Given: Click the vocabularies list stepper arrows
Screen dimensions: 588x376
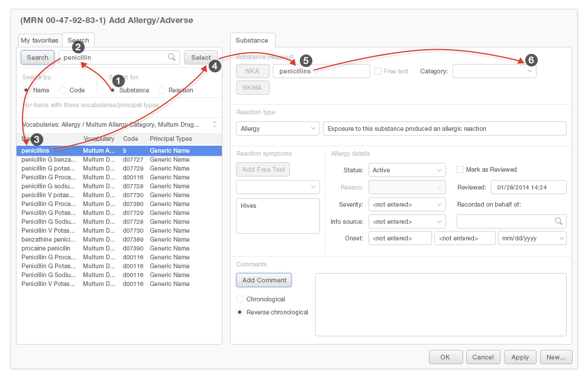Looking at the screenshot, I should [x=214, y=125].
